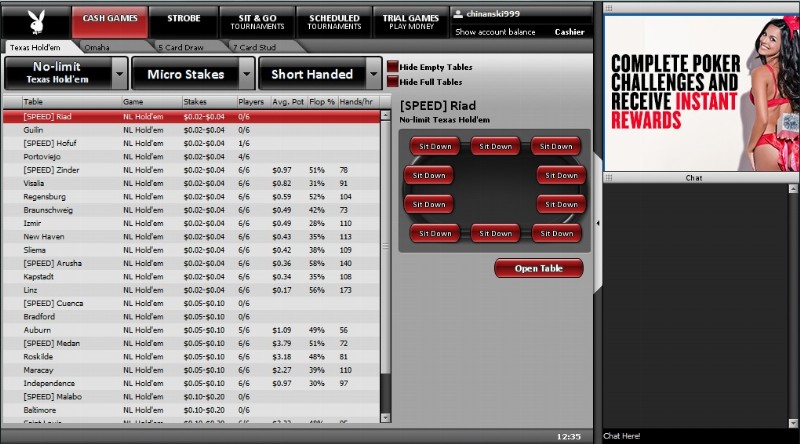Click the Chat Here input field

tap(701, 436)
